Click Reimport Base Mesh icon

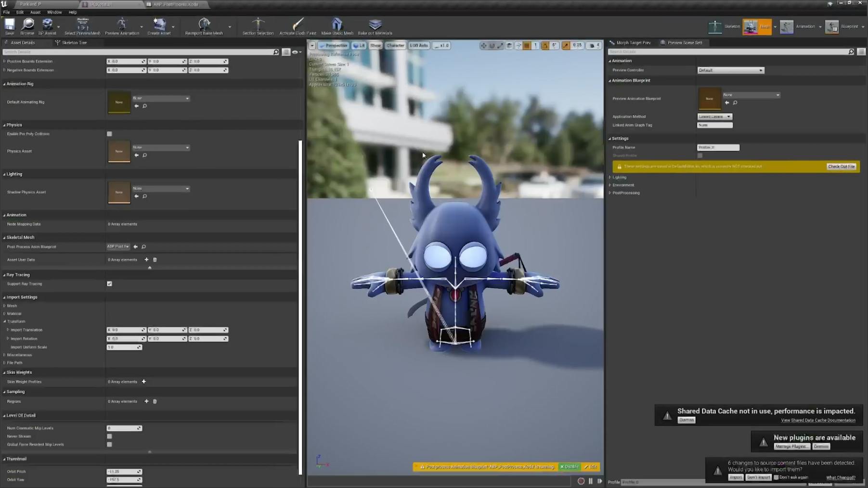pyautogui.click(x=204, y=26)
